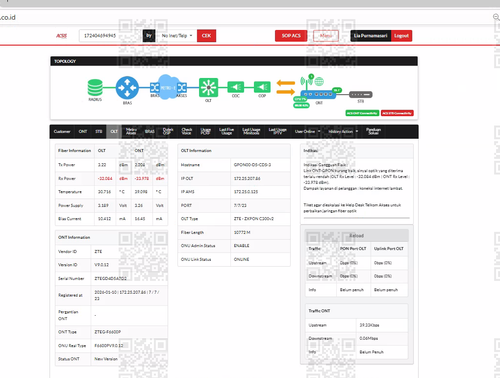500x378 pixels.
Task: Click the grey STB device icon
Action: click(361, 95)
